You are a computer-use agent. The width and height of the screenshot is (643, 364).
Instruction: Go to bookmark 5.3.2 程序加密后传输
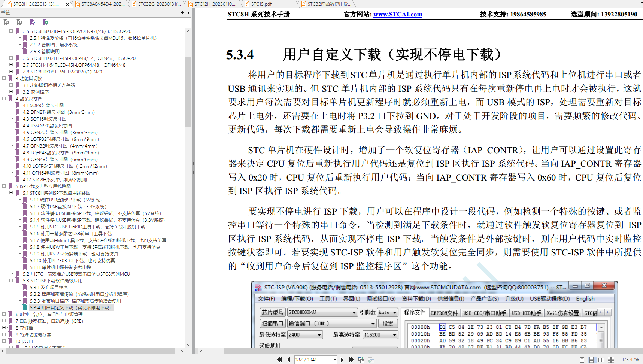click(79, 294)
